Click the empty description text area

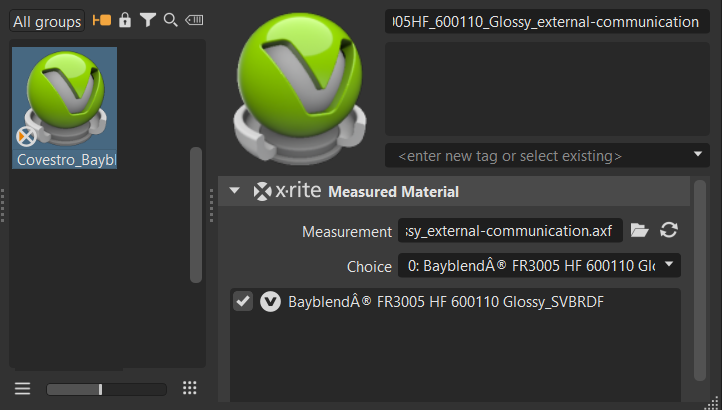[547, 89]
